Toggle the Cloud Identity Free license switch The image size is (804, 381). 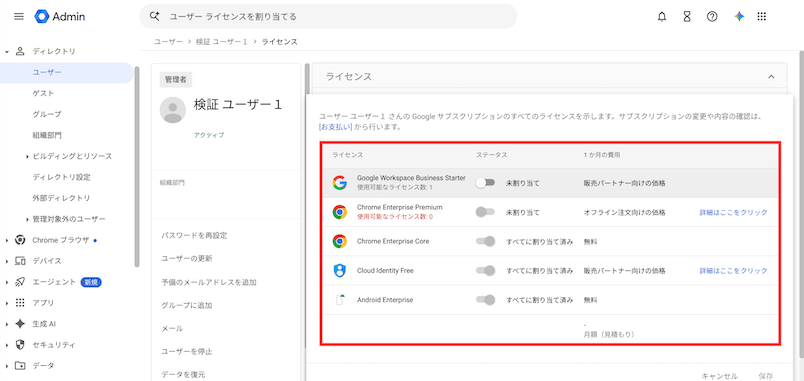(x=485, y=270)
